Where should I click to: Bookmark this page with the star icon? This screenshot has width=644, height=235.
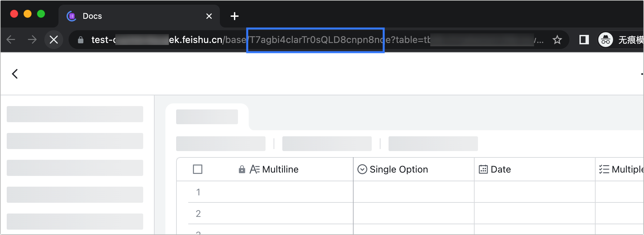coord(557,40)
